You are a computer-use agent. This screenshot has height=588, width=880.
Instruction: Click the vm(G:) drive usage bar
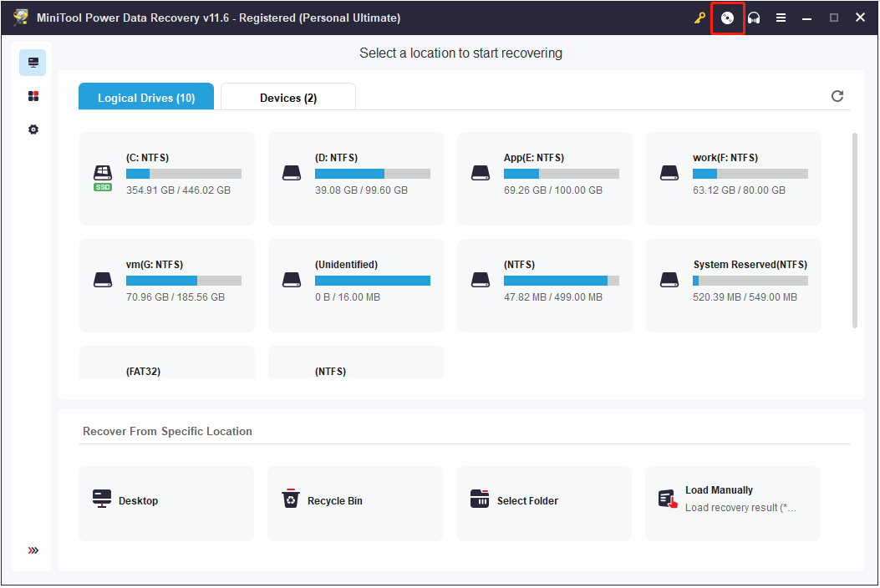(184, 281)
